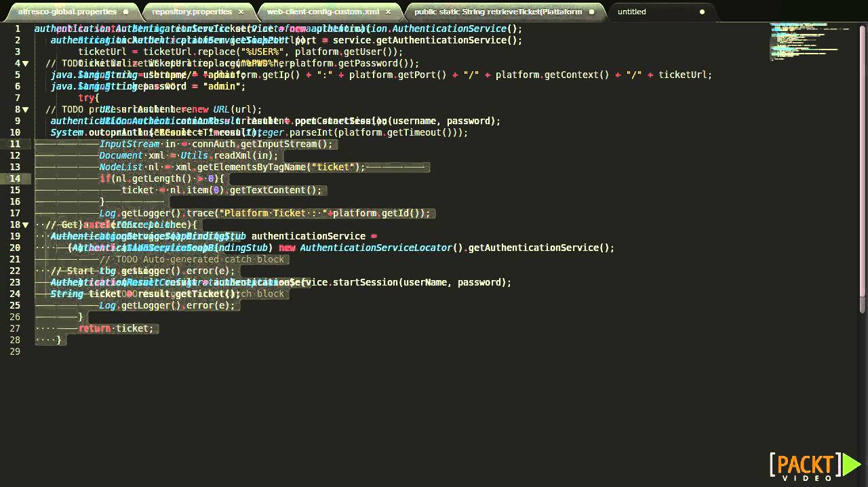Image resolution: width=868 pixels, height=487 pixels.
Task: Open the repository.properties tab
Action: pyautogui.click(x=197, y=12)
